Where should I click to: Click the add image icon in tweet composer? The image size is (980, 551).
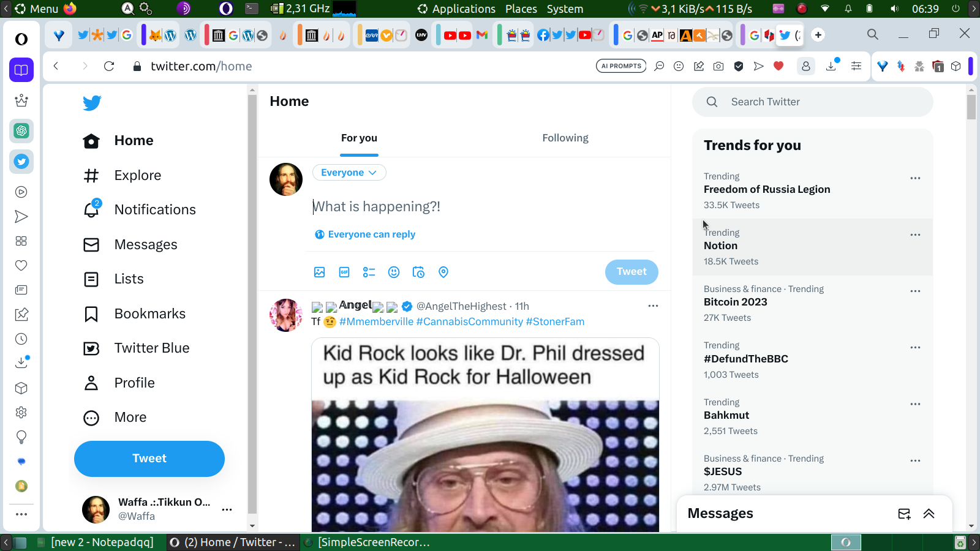(x=319, y=272)
